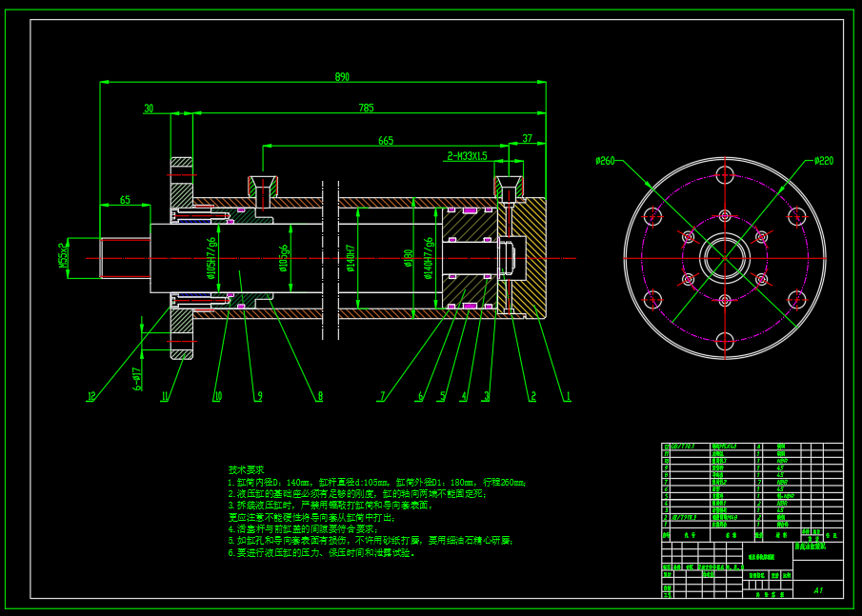Select the 785 dimension text
Screen dimensions: 862x616
coord(366,108)
